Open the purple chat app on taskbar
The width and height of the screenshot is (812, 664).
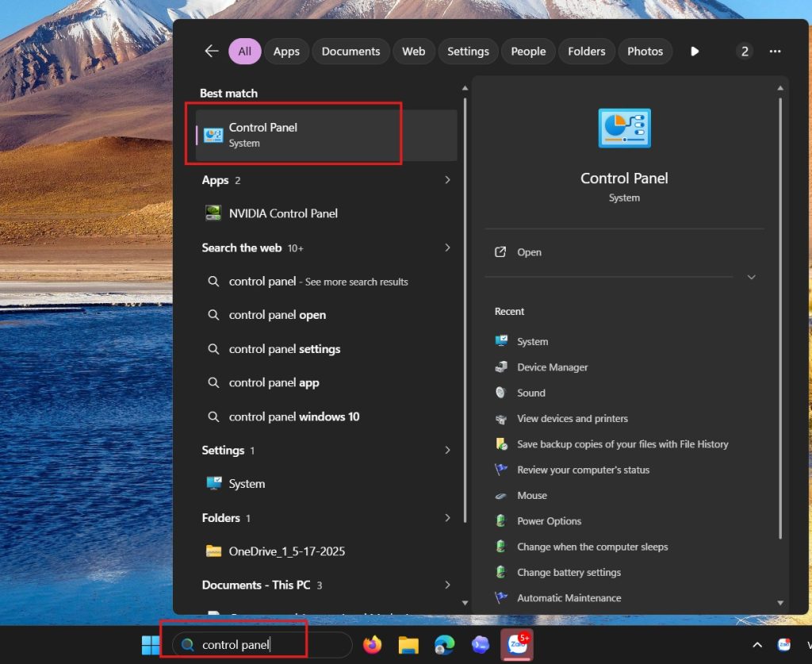pos(481,645)
